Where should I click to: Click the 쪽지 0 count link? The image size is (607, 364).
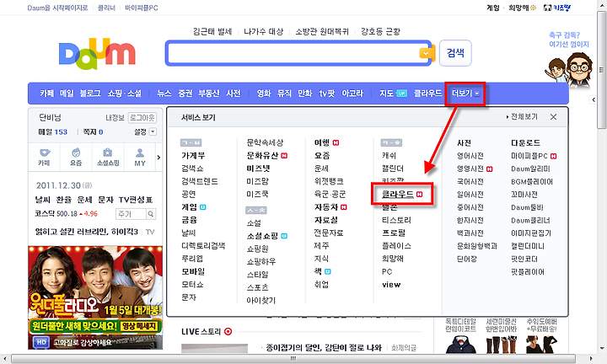(x=93, y=132)
